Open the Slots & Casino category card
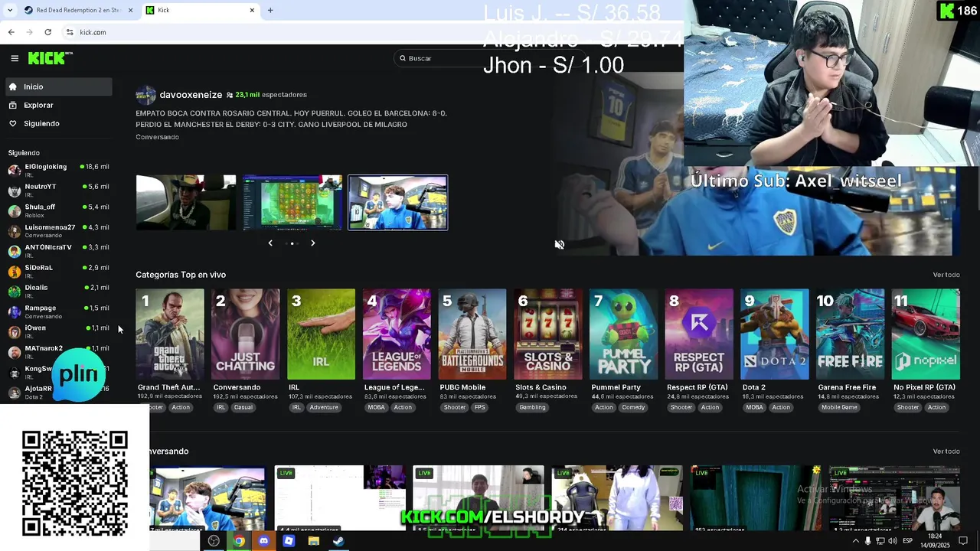Viewport: 980px width, 551px height. tap(548, 334)
